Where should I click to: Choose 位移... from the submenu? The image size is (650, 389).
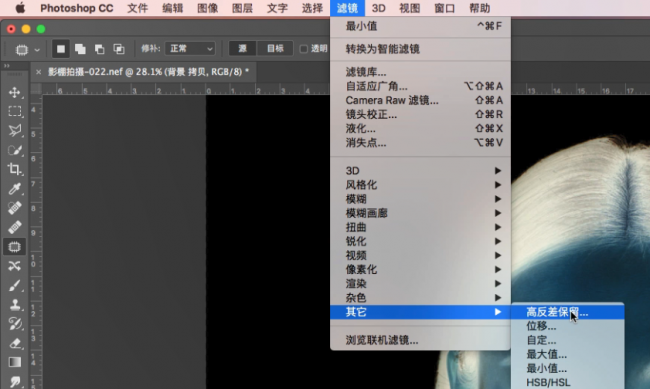tap(568, 326)
